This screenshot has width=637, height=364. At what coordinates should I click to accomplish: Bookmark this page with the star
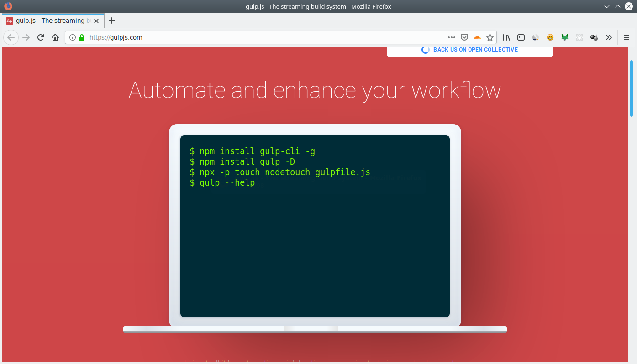tap(490, 37)
